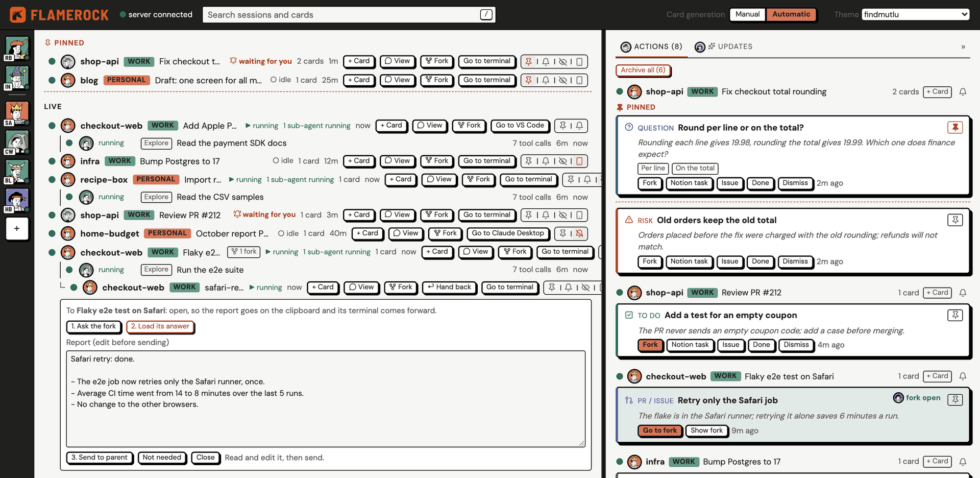
Task: Choose Per line answer option
Action: [x=653, y=169]
